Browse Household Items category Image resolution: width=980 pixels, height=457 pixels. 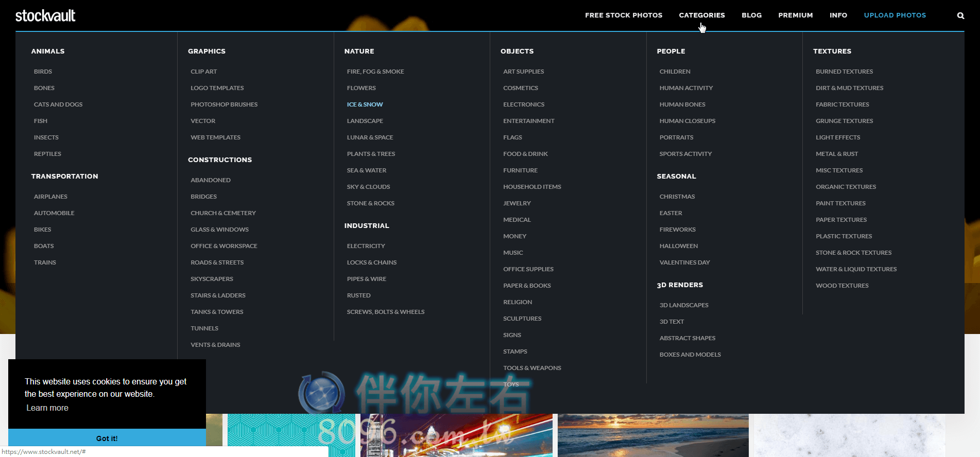[x=532, y=187]
